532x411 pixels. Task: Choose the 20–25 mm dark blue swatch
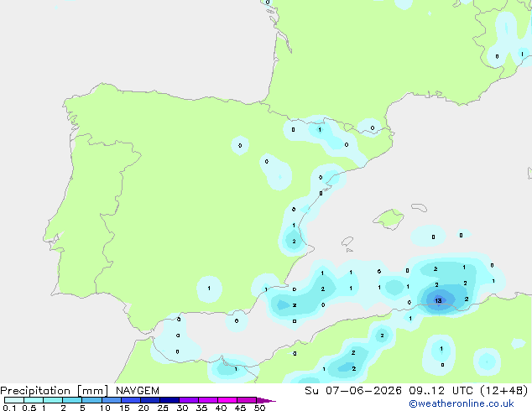point(150,400)
